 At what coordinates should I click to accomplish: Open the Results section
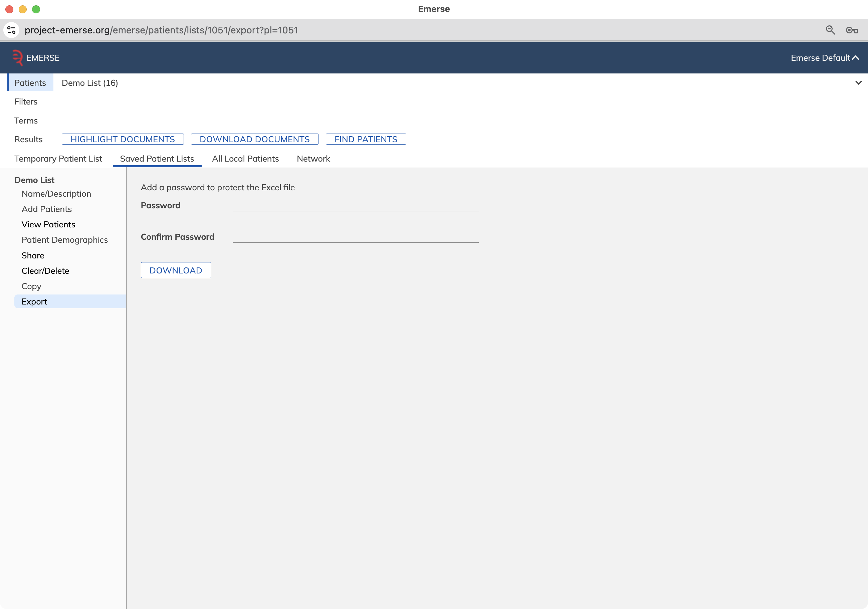[x=28, y=140]
